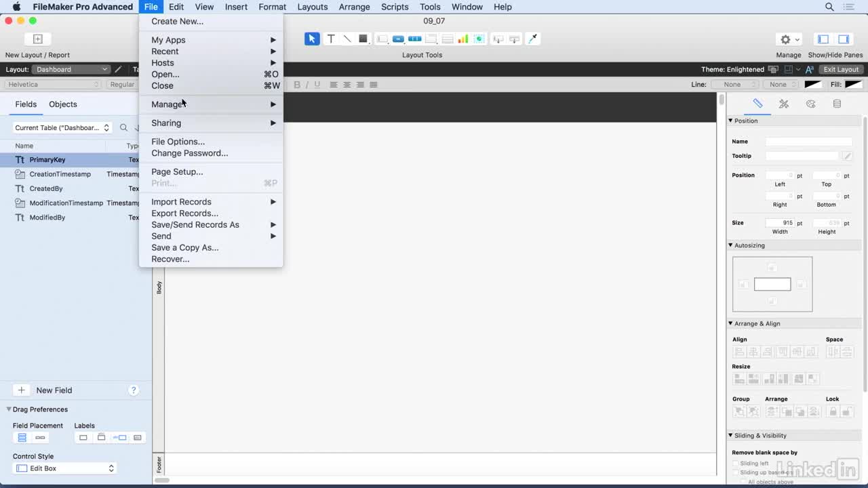Image resolution: width=868 pixels, height=488 pixels.
Task: Toggle center text alignment
Action: 347,85
